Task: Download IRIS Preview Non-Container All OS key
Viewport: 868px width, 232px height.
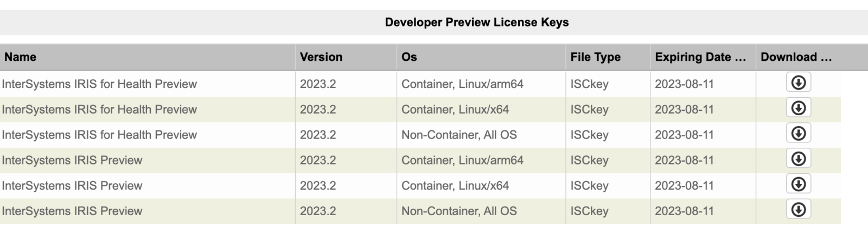Action: coord(798,210)
